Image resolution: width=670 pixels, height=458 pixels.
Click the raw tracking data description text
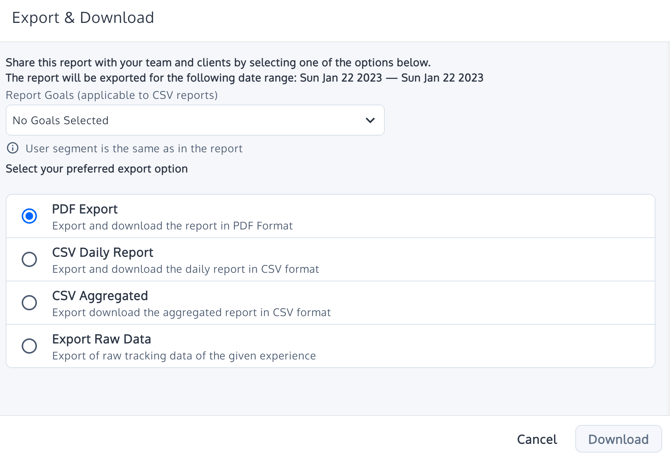183,355
